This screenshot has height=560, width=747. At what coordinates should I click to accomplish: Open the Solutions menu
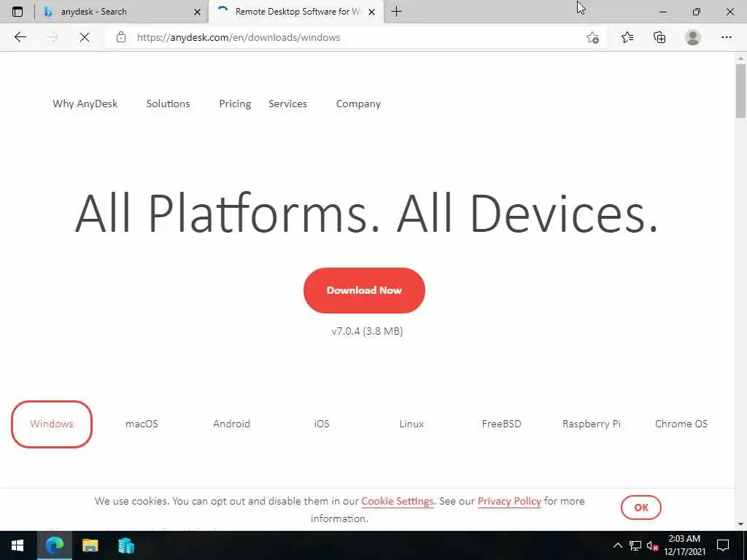click(169, 104)
